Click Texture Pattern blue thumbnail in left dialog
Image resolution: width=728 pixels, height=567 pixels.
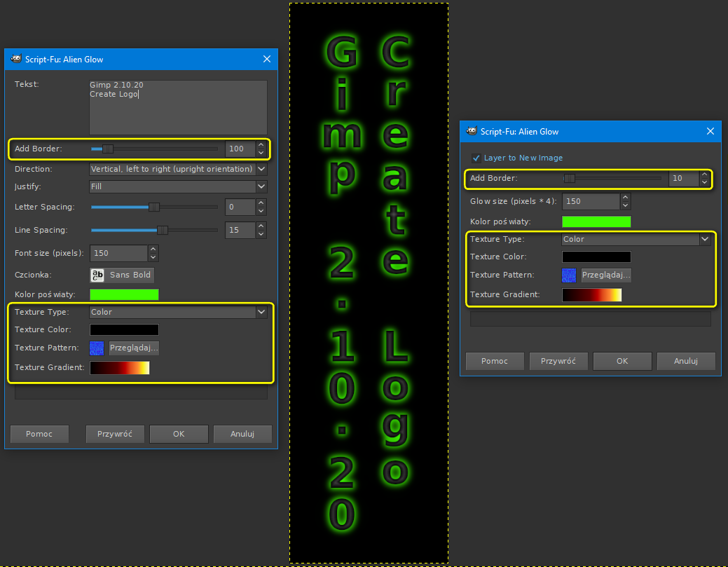pyautogui.click(x=97, y=348)
